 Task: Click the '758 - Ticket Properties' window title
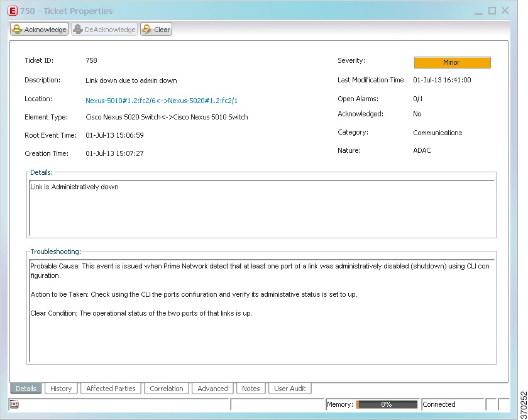67,11
